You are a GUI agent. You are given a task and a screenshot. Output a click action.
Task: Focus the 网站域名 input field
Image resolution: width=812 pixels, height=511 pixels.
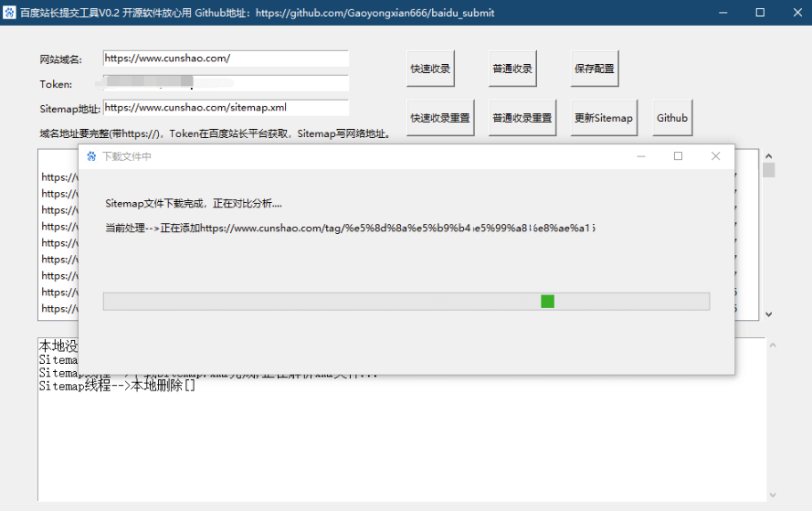pyautogui.click(x=226, y=59)
